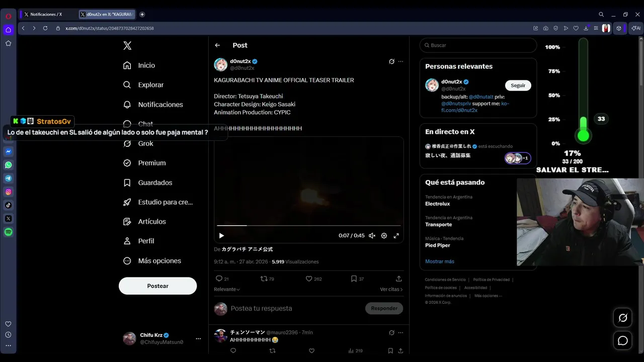Open Artículos in X navigation
644x362 pixels.
145,221
